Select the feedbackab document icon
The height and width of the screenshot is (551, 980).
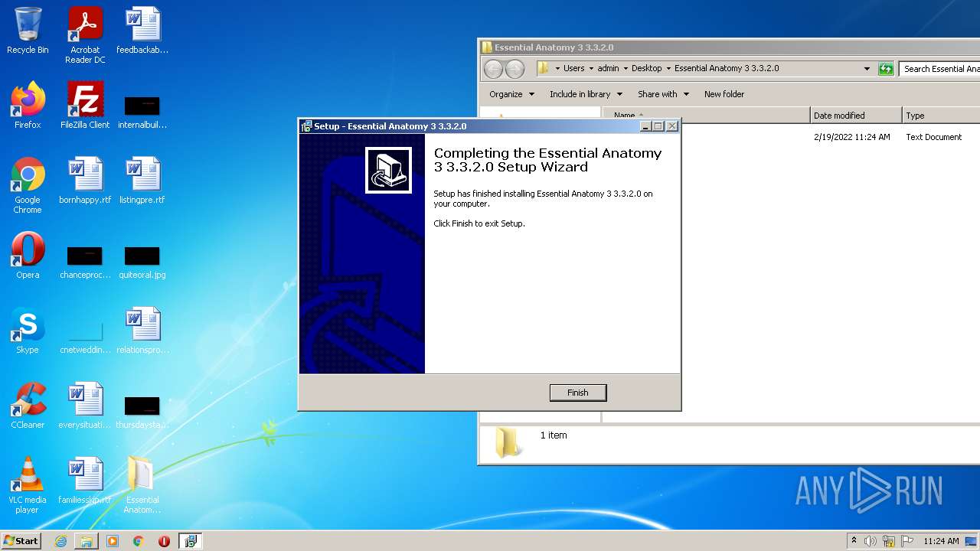tap(142, 31)
